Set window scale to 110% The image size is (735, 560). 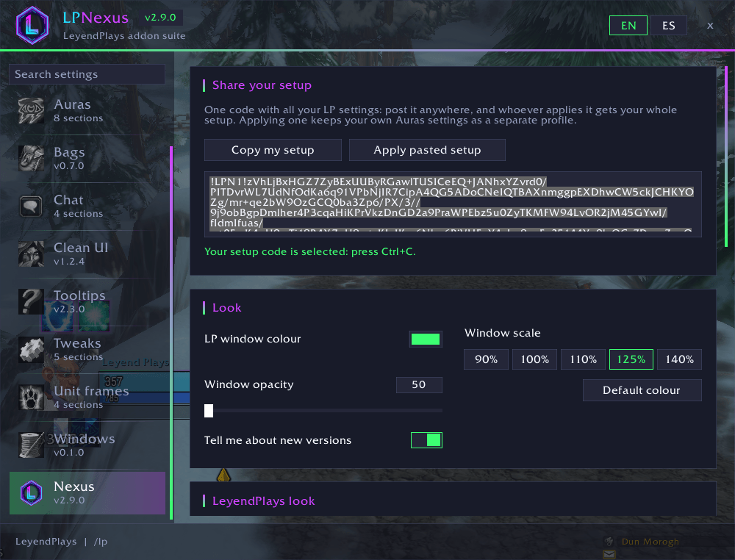click(583, 359)
